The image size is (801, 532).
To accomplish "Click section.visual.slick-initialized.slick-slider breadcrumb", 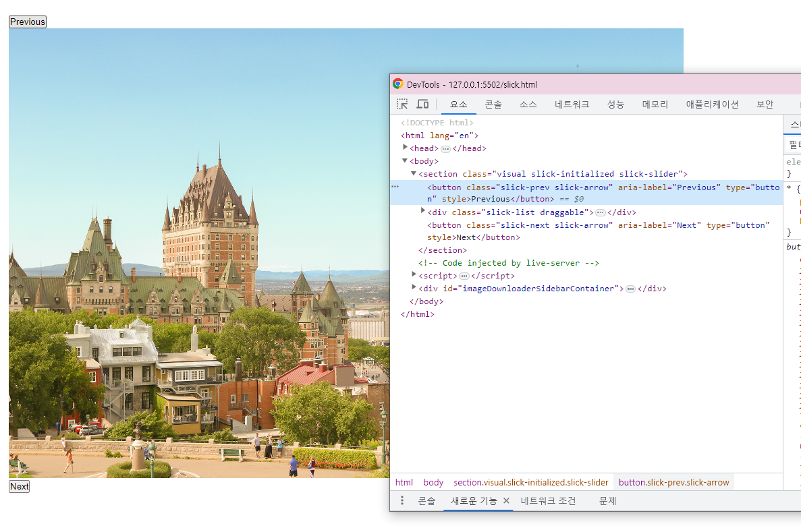I will tap(531, 483).
